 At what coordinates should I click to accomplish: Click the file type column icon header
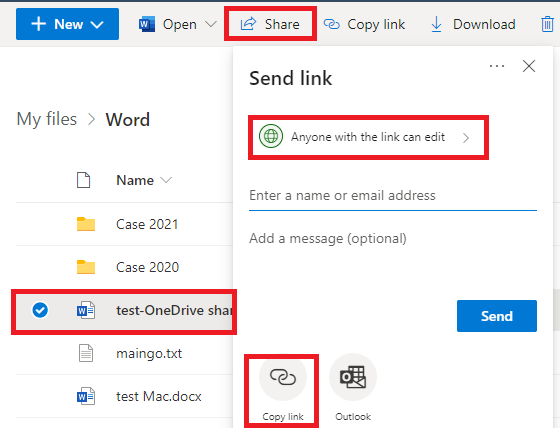[84, 180]
